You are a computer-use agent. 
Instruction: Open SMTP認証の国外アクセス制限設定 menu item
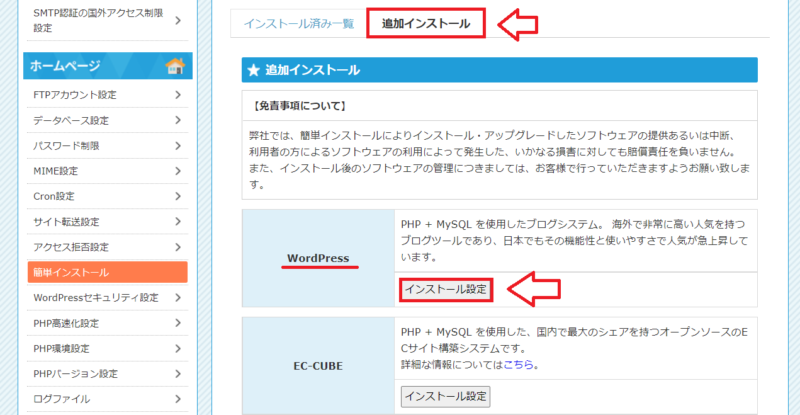[x=107, y=20]
